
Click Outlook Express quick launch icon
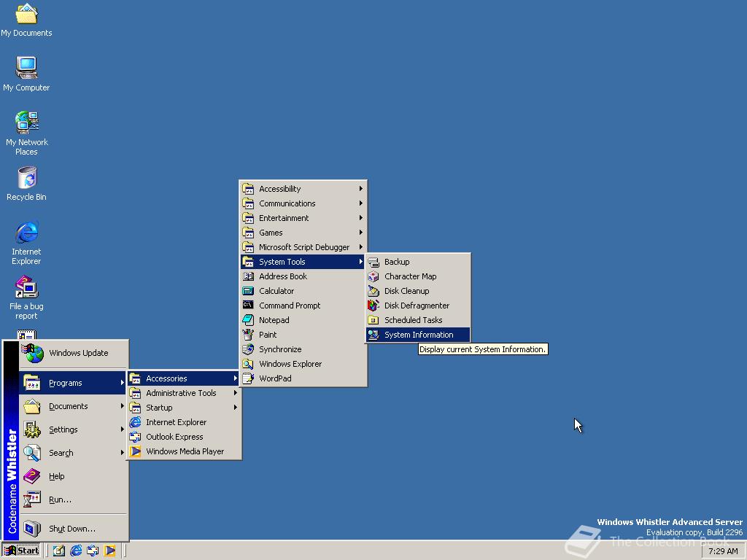pos(93,551)
